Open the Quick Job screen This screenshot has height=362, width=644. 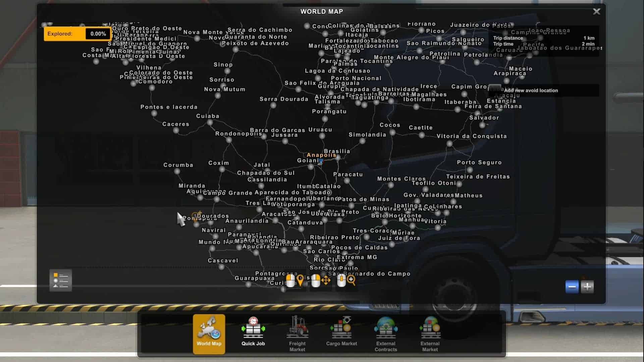tap(253, 333)
